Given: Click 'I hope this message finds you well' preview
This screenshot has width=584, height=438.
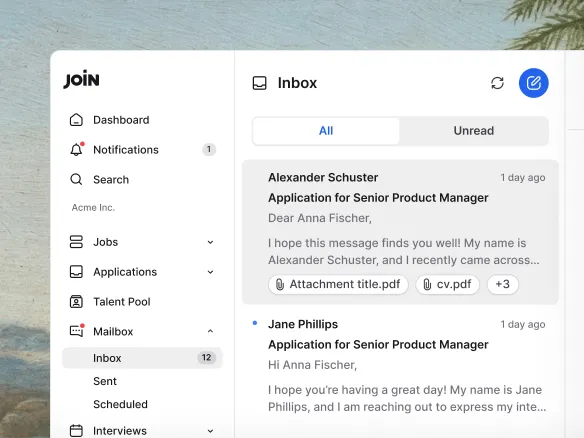Looking at the screenshot, I should [404, 251].
